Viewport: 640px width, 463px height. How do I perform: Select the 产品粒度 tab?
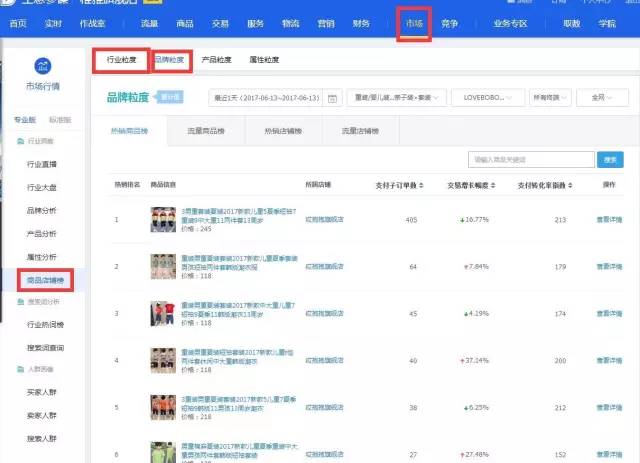coord(217,60)
